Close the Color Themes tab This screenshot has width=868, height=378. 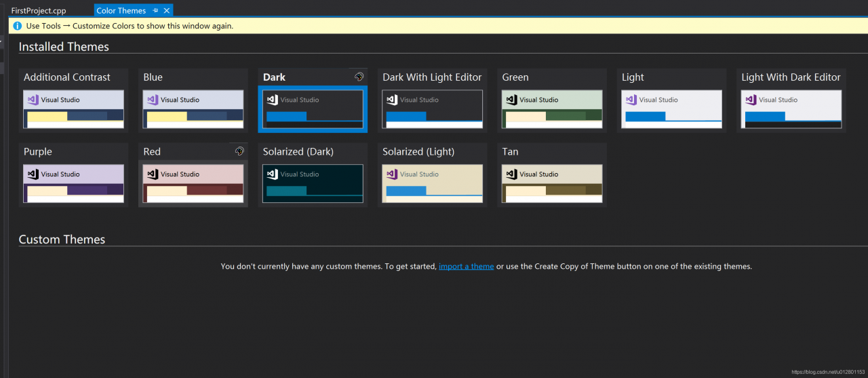167,11
